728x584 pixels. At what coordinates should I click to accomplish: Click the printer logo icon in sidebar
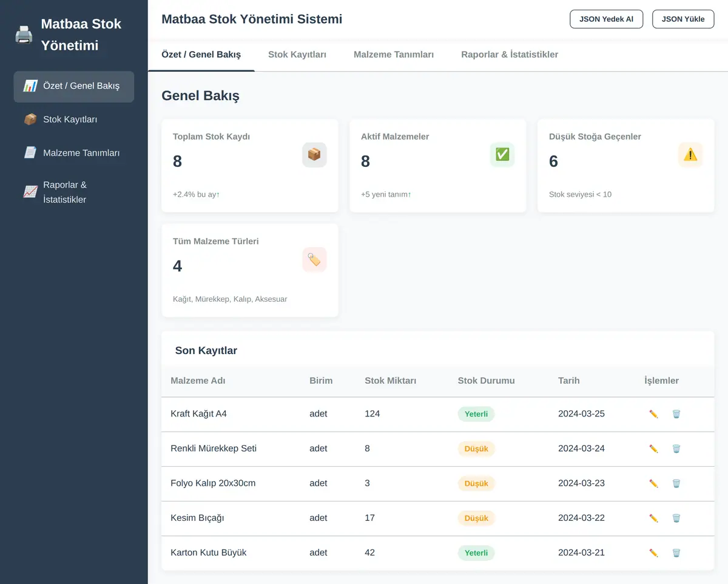click(x=24, y=35)
